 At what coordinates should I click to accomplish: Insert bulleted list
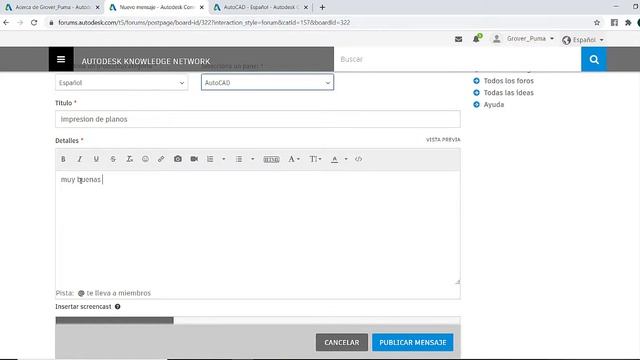coord(239,159)
